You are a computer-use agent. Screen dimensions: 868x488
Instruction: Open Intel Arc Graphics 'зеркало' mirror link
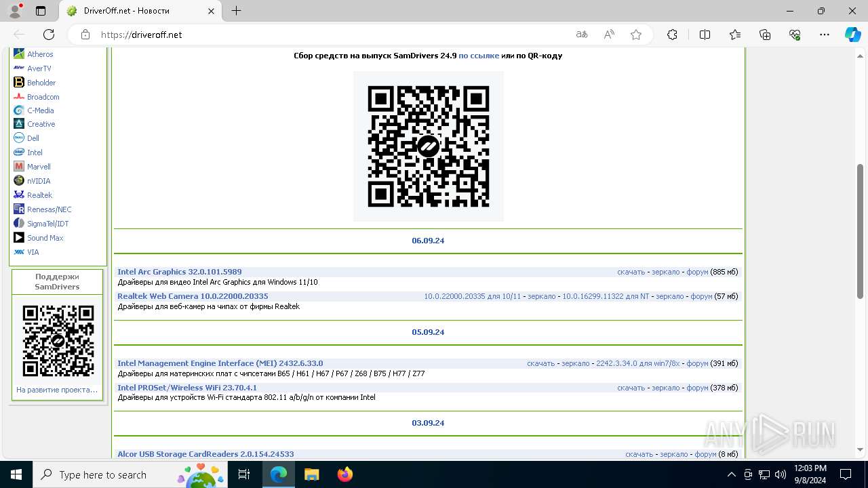coord(665,272)
